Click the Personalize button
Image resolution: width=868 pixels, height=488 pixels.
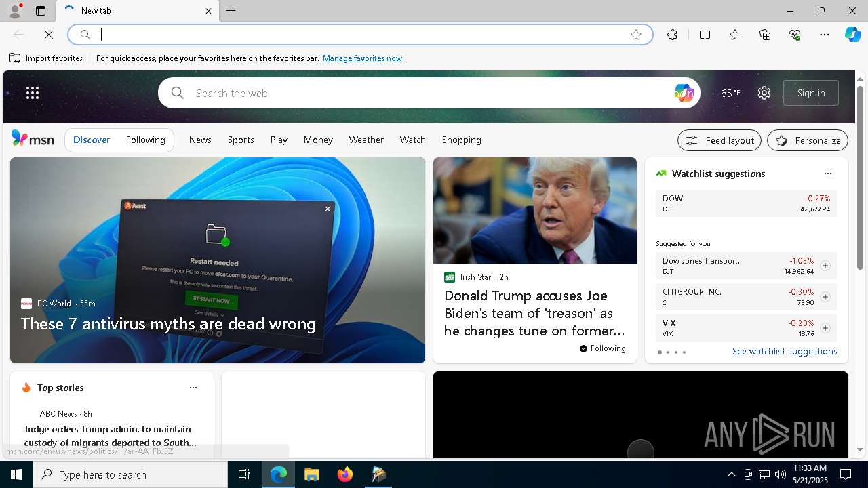[x=808, y=140]
